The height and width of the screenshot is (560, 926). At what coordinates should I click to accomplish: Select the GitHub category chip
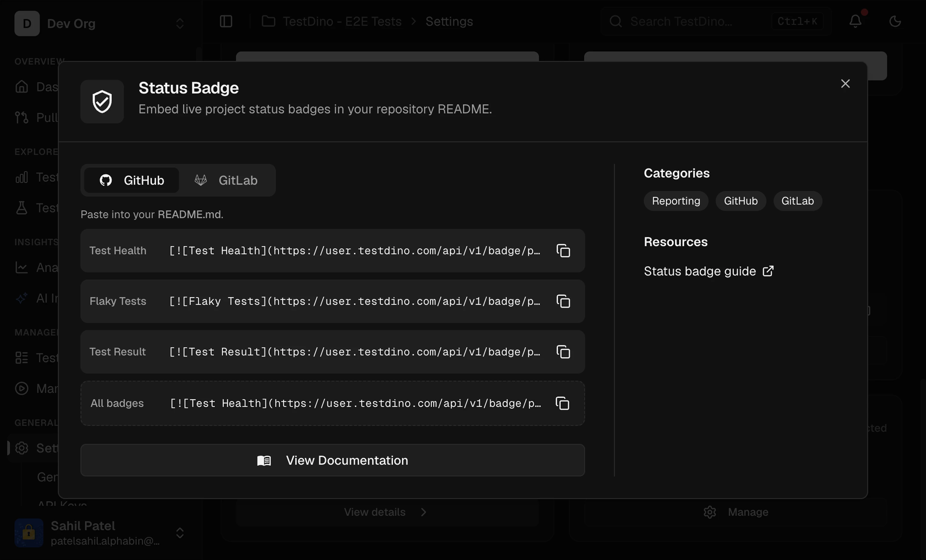[x=740, y=201]
